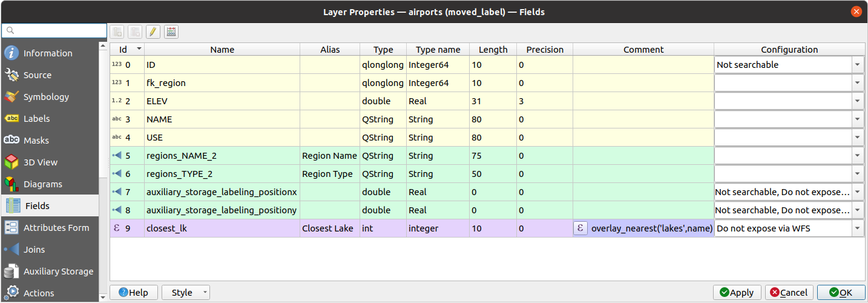This screenshot has width=868, height=303.
Task: Switch to the Attributes Form tab
Action: [56, 228]
